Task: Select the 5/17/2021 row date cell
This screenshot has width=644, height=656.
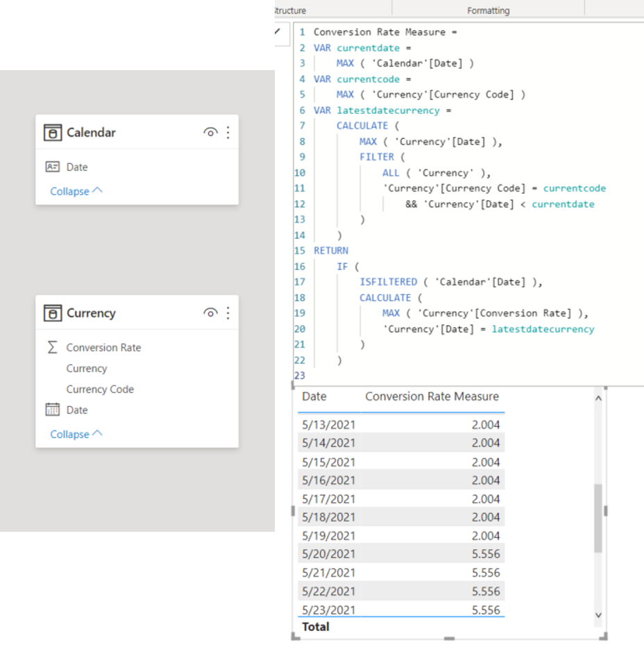Action: click(x=329, y=499)
